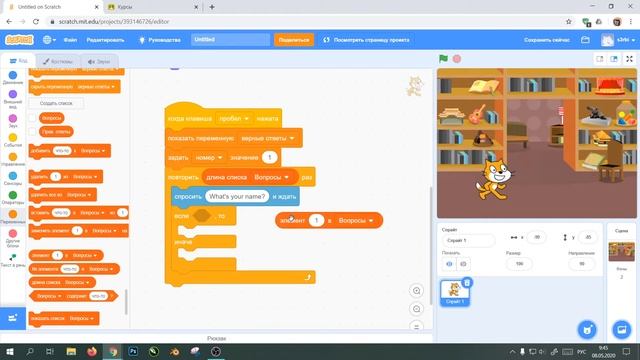Switch to small stage layout
The width and height of the screenshot is (640, 360).
pos(600,59)
